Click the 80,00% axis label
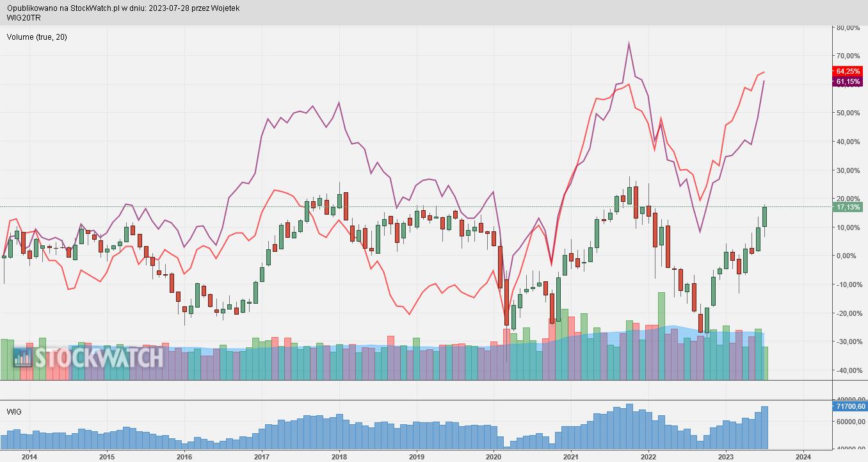Screen dimensions: 868x462 click(x=848, y=28)
